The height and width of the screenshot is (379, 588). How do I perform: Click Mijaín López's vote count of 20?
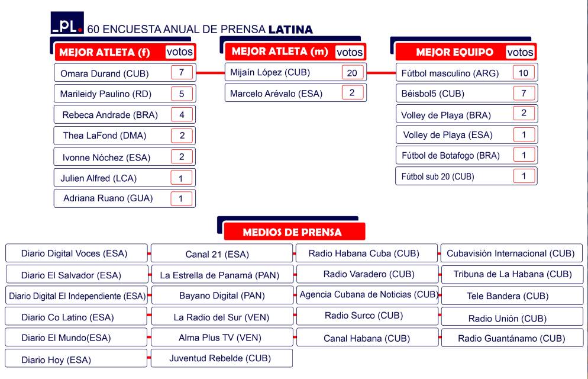(351, 73)
